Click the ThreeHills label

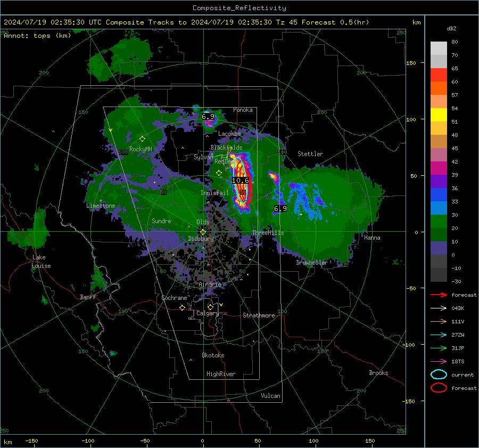268,233
